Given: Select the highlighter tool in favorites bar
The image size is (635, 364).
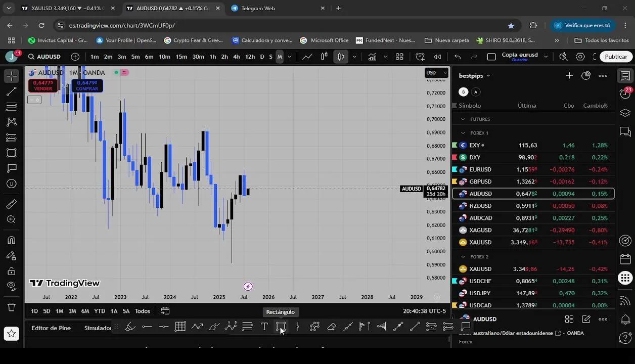Looking at the screenshot, I should coord(130,327).
